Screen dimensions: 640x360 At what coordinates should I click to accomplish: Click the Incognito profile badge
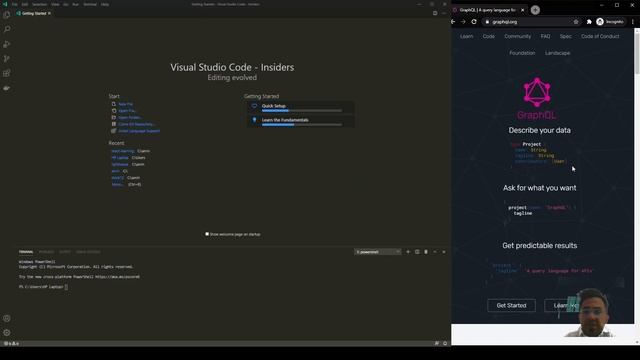point(610,22)
